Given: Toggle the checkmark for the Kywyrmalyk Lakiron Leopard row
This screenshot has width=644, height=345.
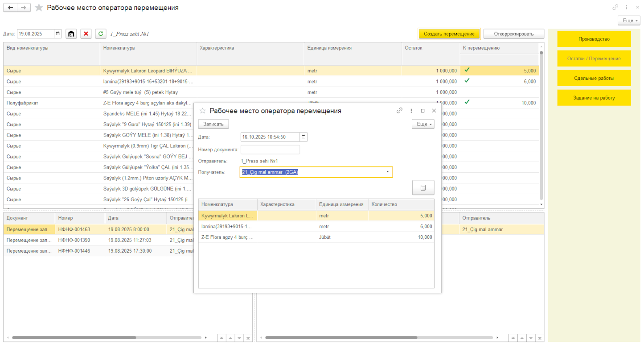Looking at the screenshot, I should point(467,70).
